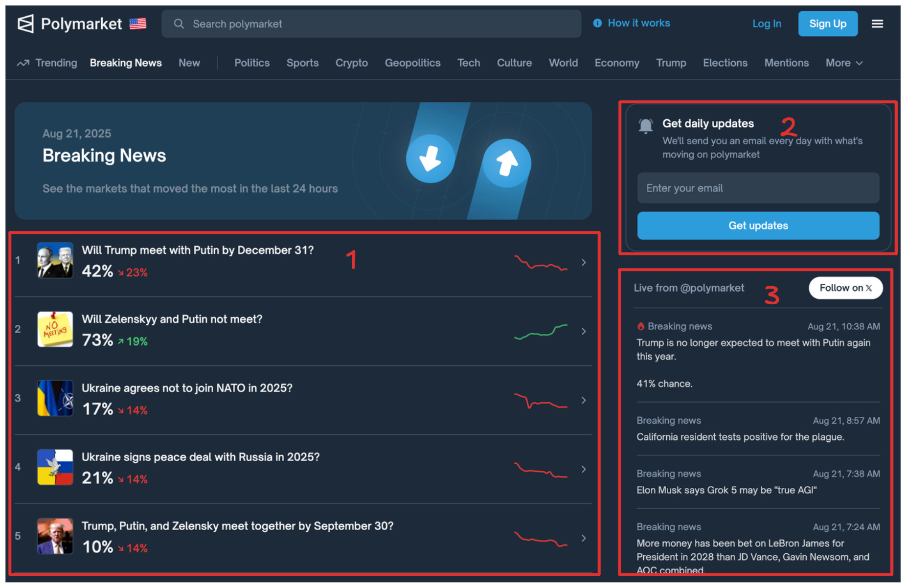Open Will Zelenskyy and Putin not meet title
Image resolution: width=907 pixels, height=588 pixels.
point(172,319)
